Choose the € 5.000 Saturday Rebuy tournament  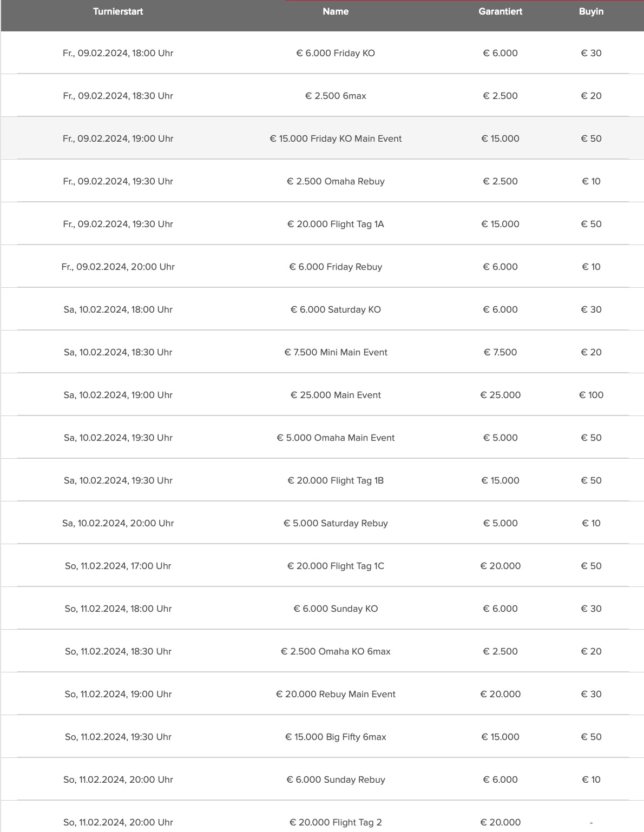336,523
